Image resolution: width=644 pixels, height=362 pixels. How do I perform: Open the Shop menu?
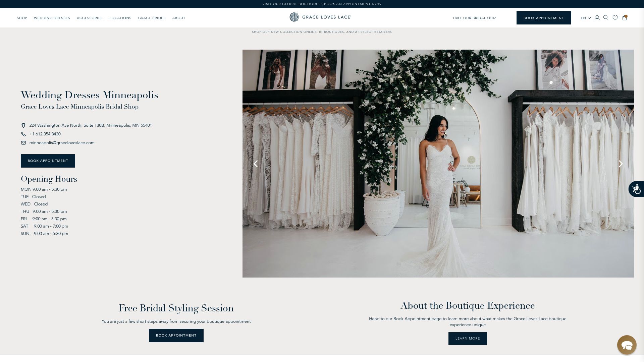point(22,18)
